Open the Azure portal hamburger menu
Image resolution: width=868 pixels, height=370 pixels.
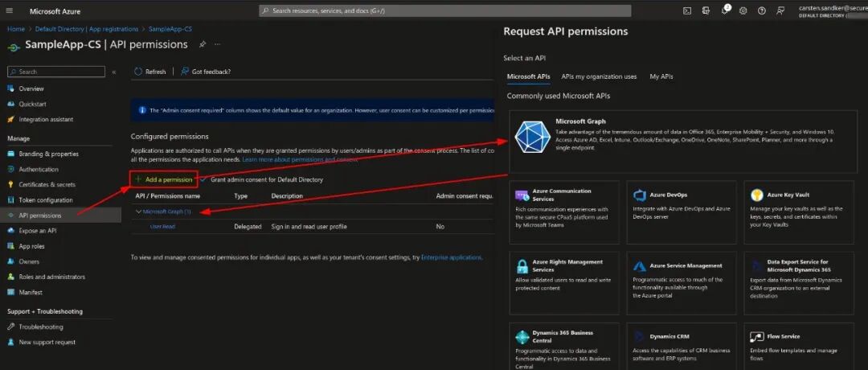tap(10, 11)
